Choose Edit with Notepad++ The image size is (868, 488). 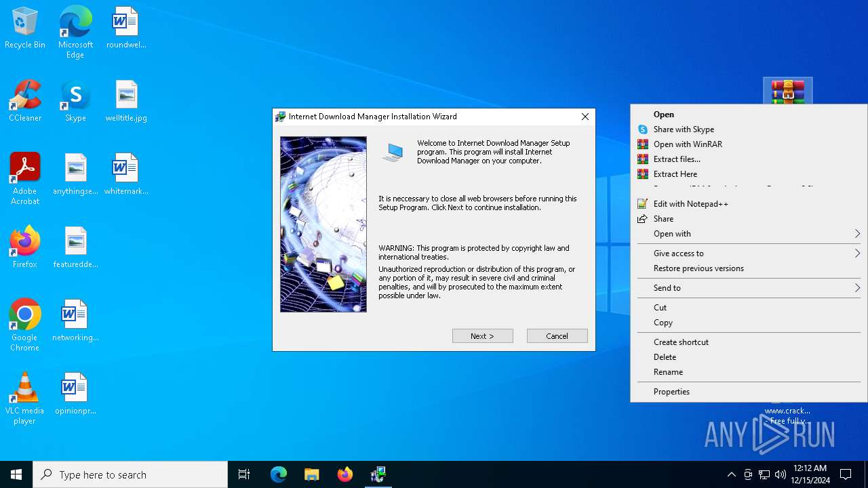[749, 204]
